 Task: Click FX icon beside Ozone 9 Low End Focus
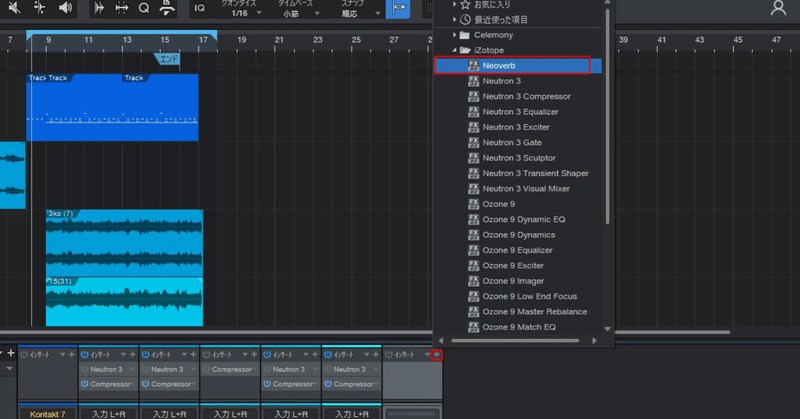(x=473, y=296)
